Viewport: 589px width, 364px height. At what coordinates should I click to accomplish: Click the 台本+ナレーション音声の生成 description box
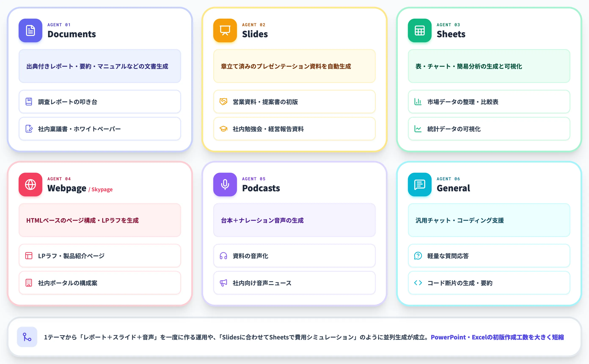294,220
